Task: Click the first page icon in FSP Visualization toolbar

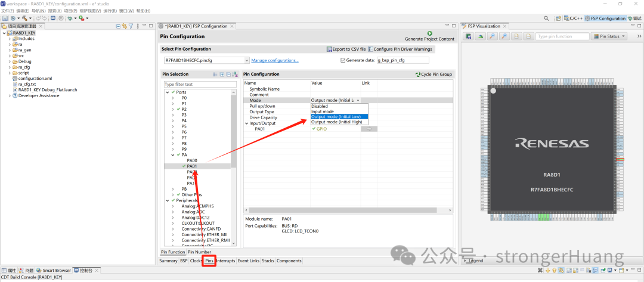Action: pos(516,36)
